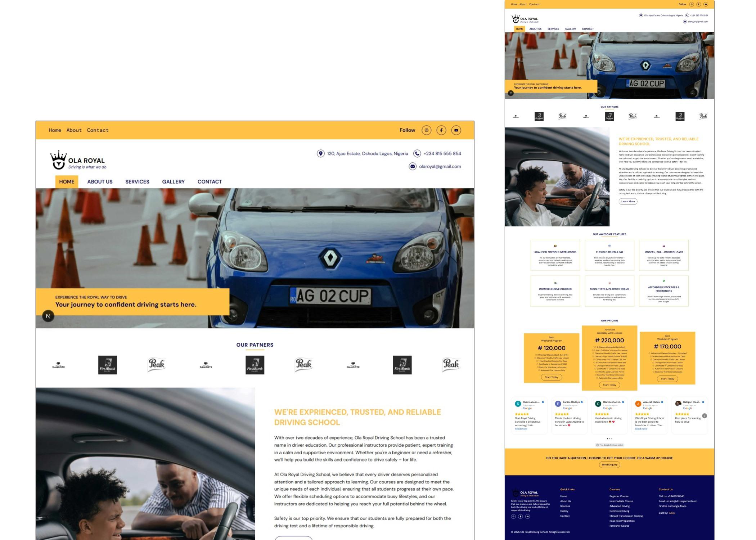Click About link in large preview yellow top bar
This screenshot has width=756, height=540.
click(x=74, y=130)
